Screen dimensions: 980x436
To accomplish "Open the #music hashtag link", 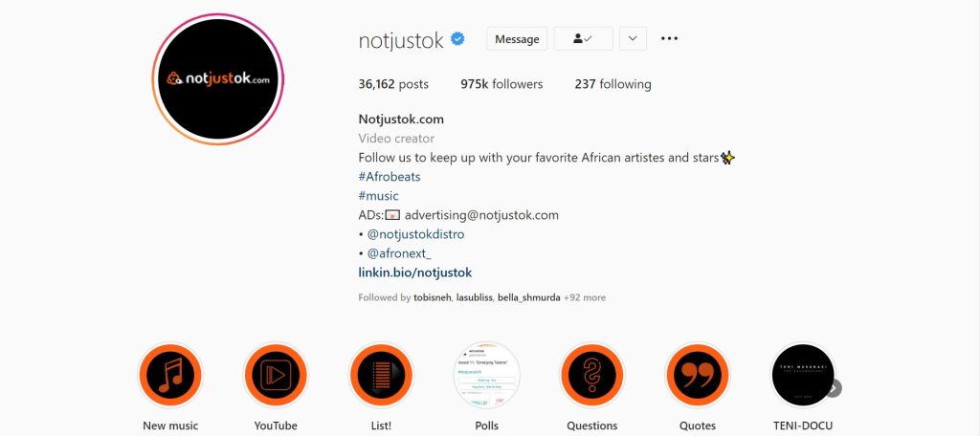I will (378, 196).
